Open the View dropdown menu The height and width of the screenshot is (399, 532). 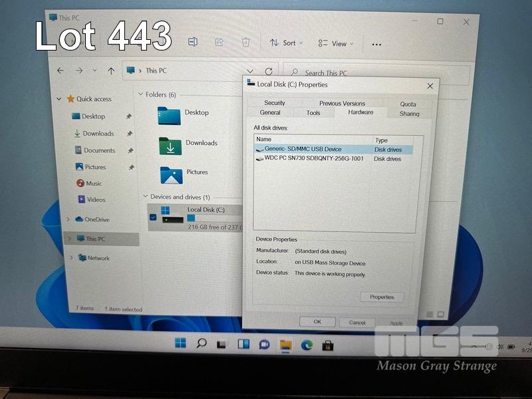coord(335,44)
